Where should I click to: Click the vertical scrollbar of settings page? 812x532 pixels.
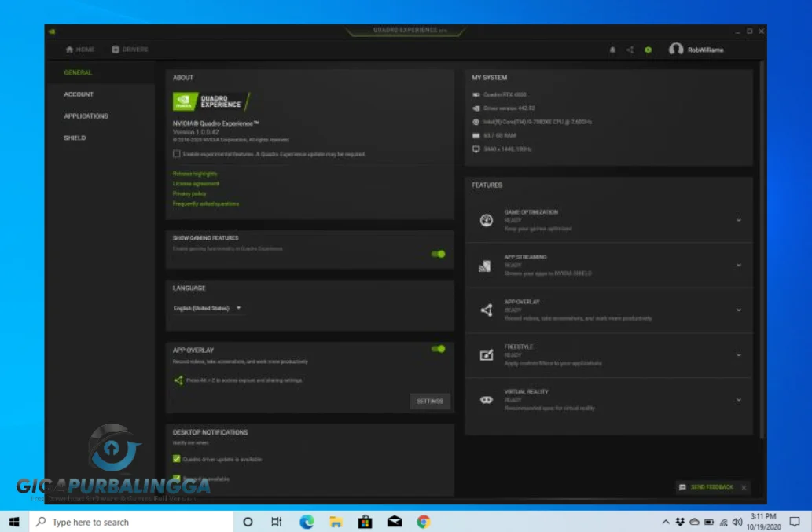(x=762, y=251)
